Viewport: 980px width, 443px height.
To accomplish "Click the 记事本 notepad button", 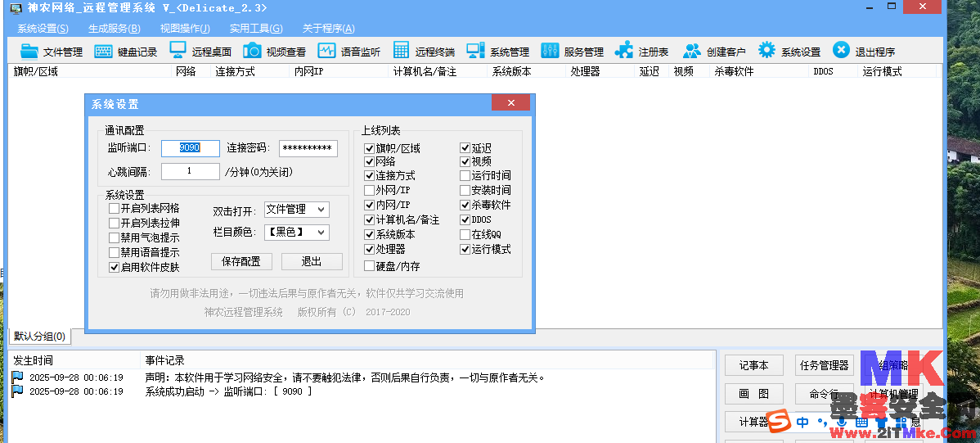I will point(753,365).
